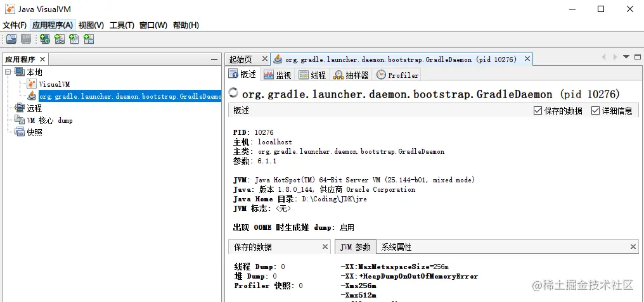Viewport: 644px width, 302px height.
Task: Open the 概述 overview tab
Action: click(x=243, y=75)
